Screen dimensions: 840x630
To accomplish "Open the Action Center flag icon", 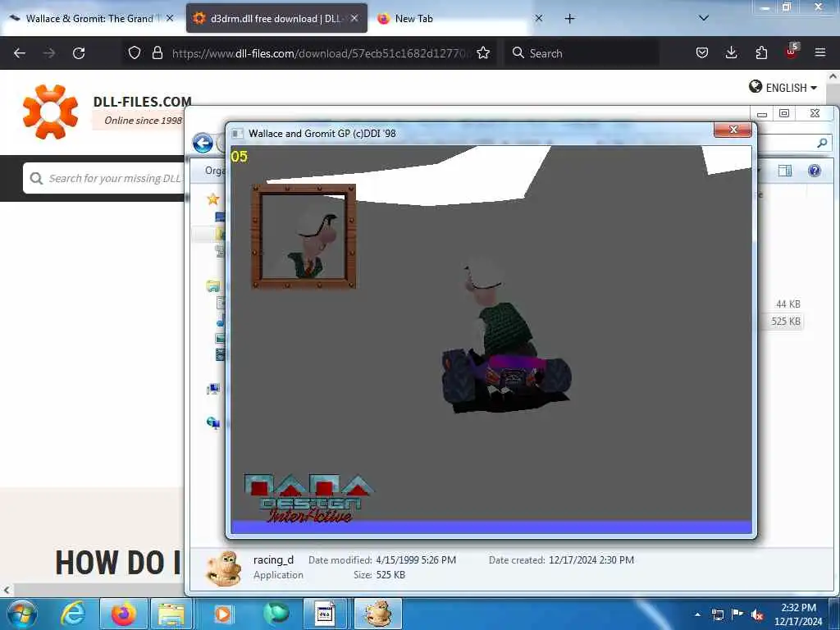I will pyautogui.click(x=737, y=614).
